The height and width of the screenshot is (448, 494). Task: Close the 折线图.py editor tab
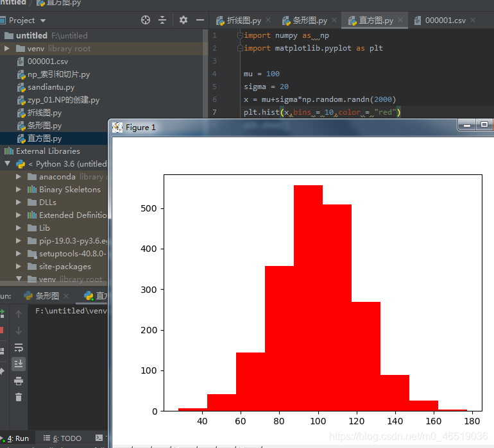click(268, 20)
